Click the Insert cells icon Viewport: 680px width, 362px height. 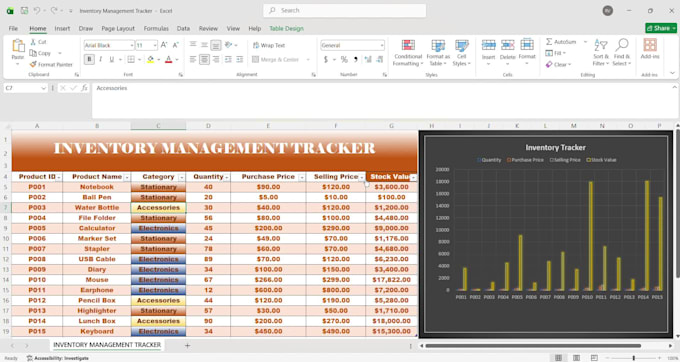pos(488,45)
